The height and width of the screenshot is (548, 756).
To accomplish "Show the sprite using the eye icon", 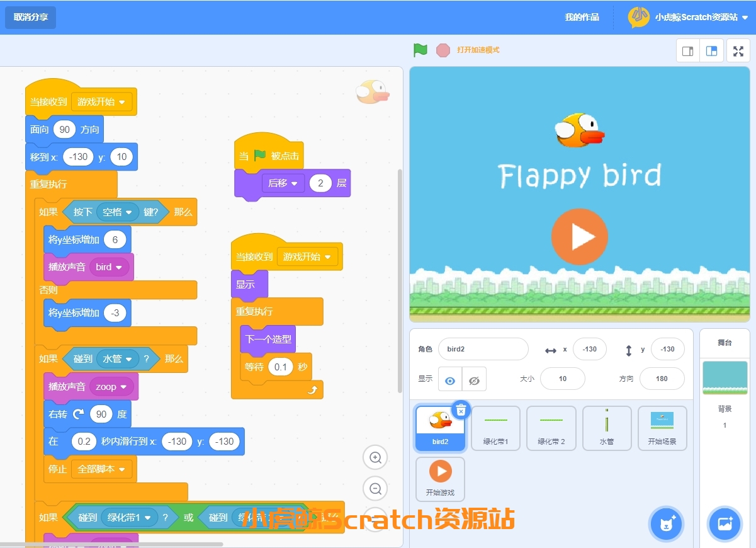I will coord(450,380).
